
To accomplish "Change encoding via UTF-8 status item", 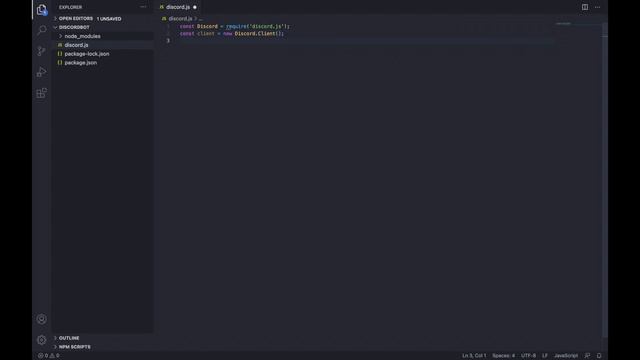I will (528, 356).
